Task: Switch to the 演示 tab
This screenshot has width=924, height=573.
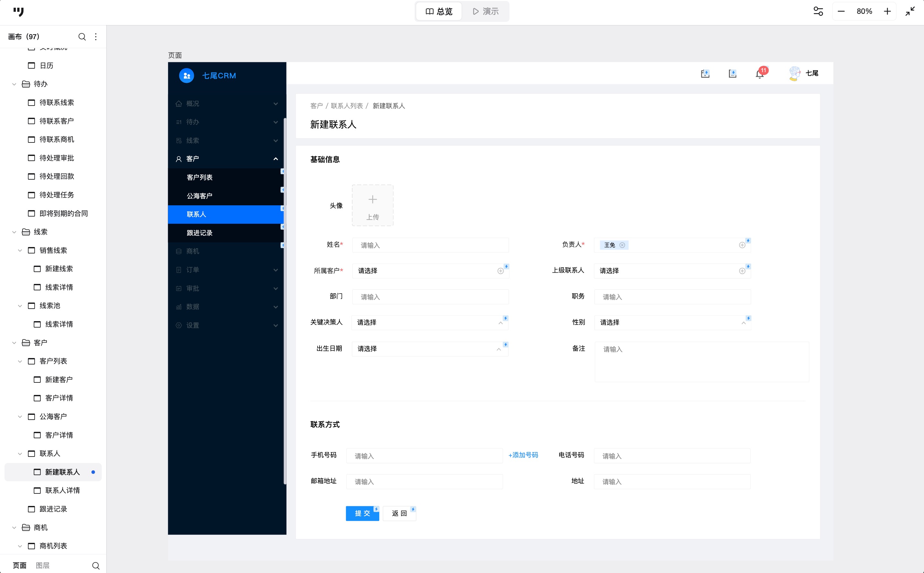Action: click(485, 11)
